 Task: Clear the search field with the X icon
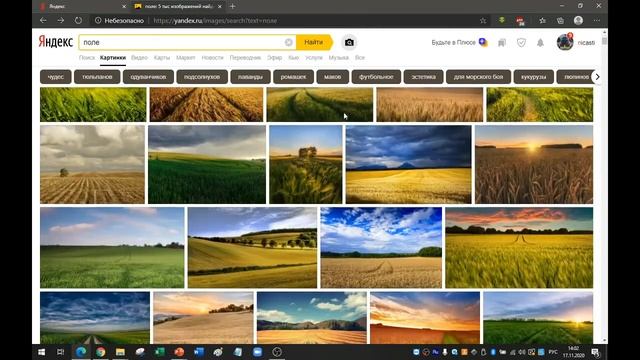coord(289,42)
